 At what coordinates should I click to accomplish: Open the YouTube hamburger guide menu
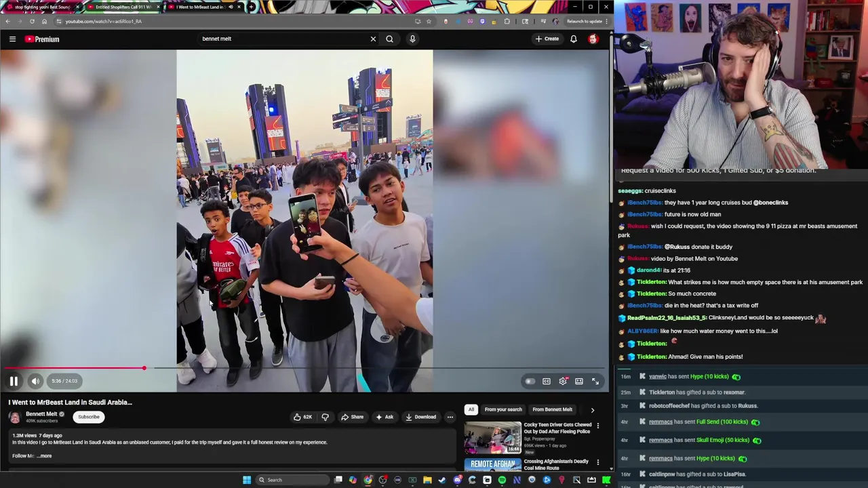(12, 39)
